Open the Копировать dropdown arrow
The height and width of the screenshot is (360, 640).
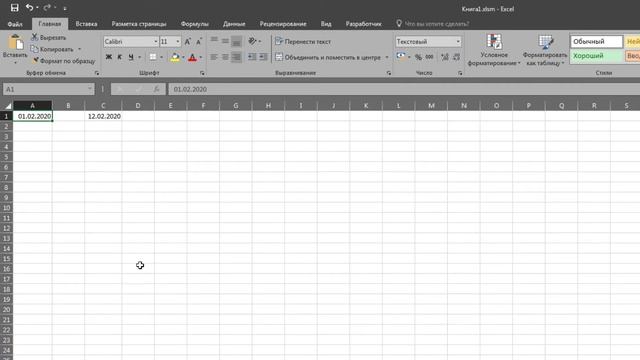(x=80, y=49)
